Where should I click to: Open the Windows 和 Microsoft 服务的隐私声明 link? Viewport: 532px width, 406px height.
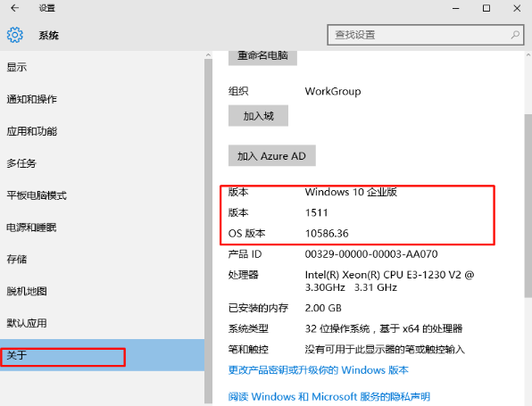(x=329, y=396)
